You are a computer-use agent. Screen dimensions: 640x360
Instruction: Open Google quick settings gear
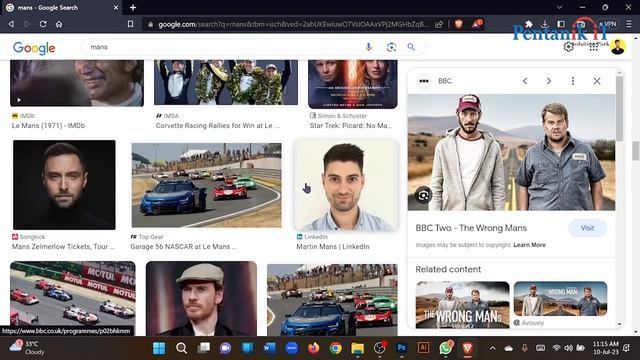tap(568, 47)
